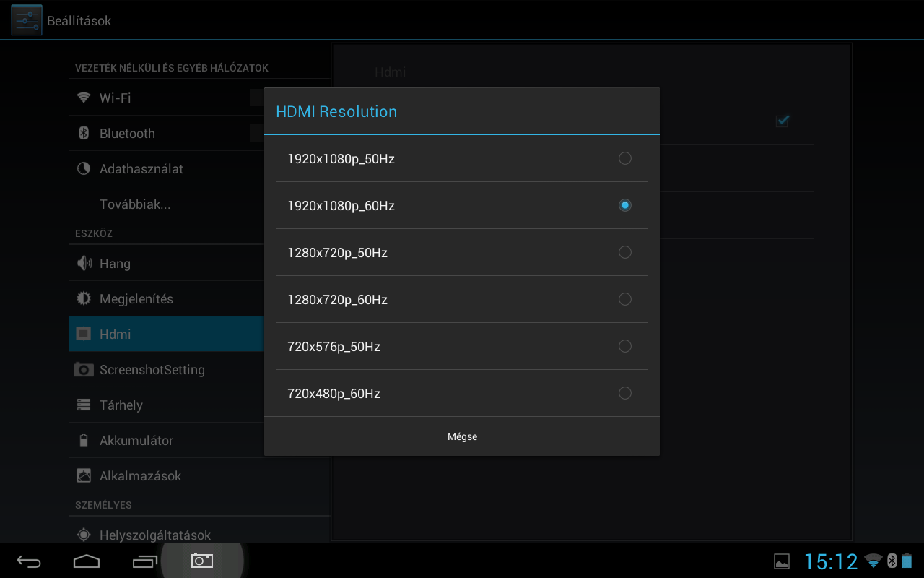Select the 1920x1080p_50Hz radio button
The image size is (924, 578).
tap(625, 158)
